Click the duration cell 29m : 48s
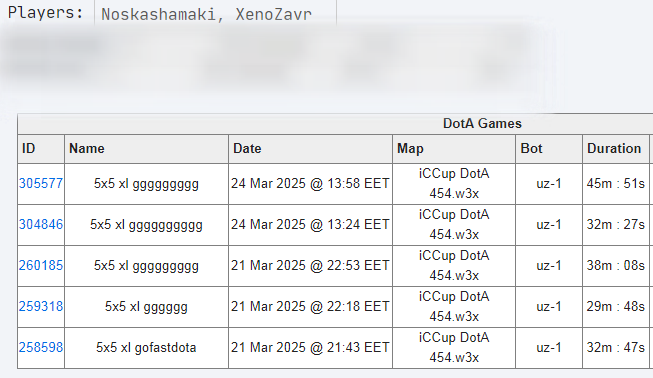 coord(616,306)
